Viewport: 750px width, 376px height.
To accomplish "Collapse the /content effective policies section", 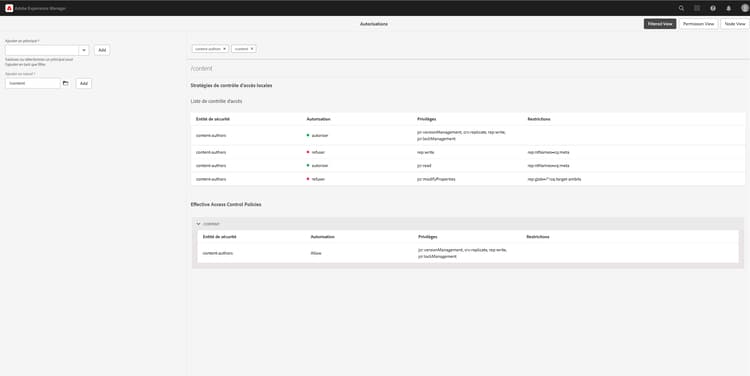I will pyautogui.click(x=199, y=224).
